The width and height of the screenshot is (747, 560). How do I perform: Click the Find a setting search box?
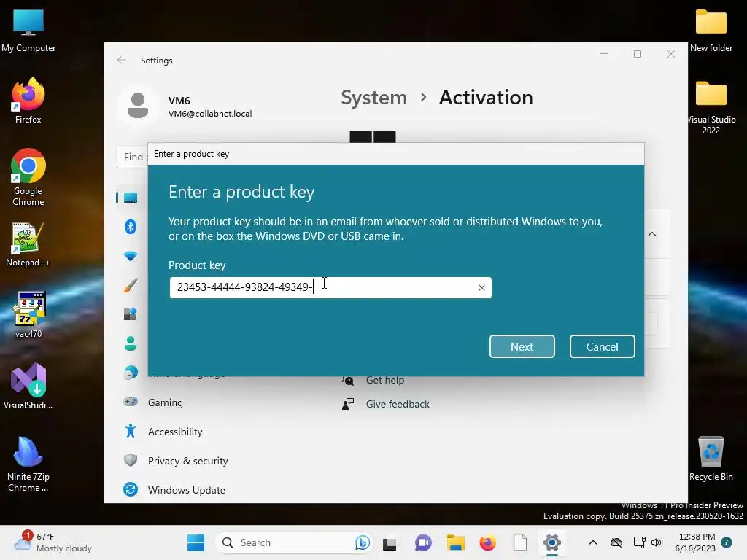(133, 157)
